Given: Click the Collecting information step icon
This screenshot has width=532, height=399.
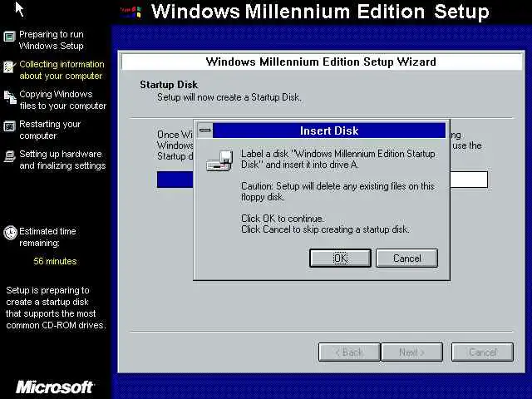Looking at the screenshot, I should 9,66.
